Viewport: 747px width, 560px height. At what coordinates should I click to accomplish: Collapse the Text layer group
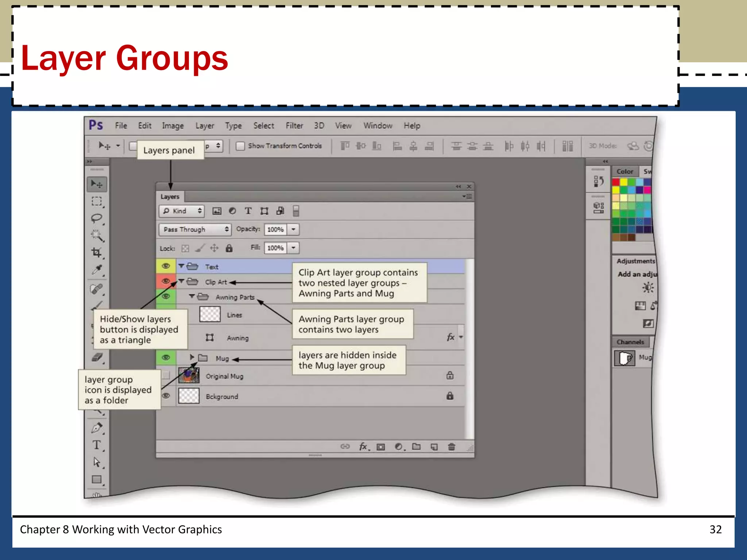pos(181,266)
